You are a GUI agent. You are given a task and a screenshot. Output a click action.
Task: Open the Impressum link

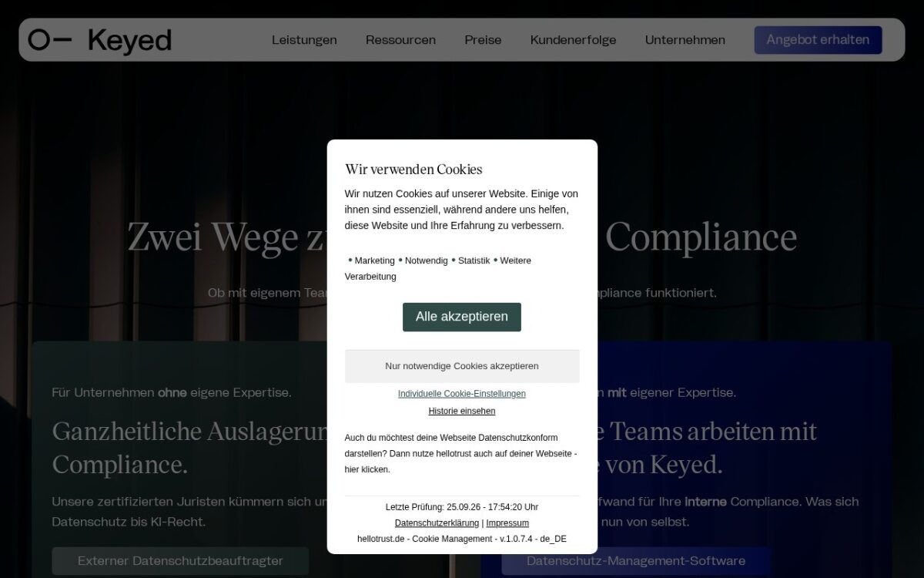click(507, 523)
